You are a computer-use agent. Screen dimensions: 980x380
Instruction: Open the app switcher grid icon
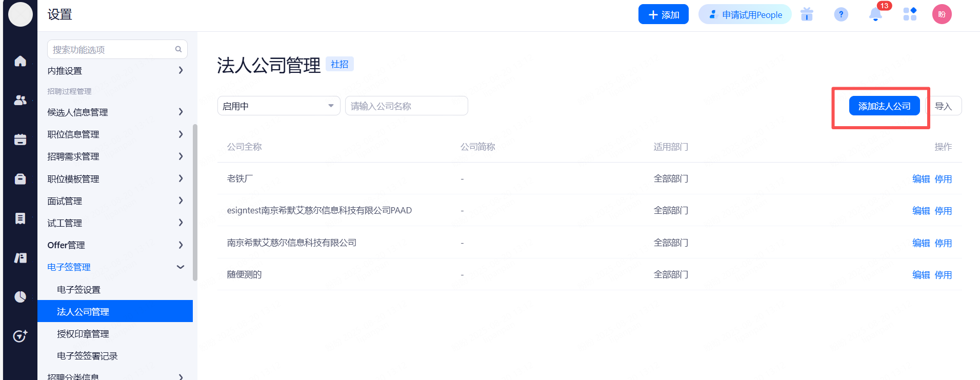pos(909,14)
